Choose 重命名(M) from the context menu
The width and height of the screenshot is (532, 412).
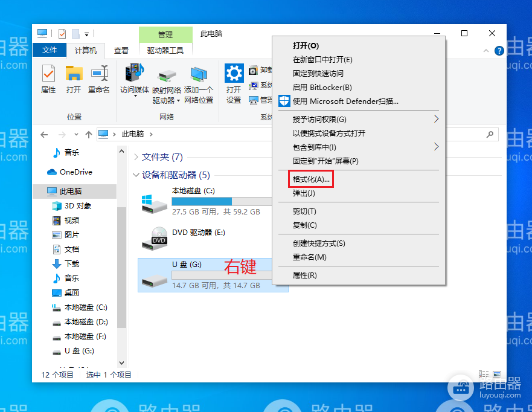(x=359, y=257)
